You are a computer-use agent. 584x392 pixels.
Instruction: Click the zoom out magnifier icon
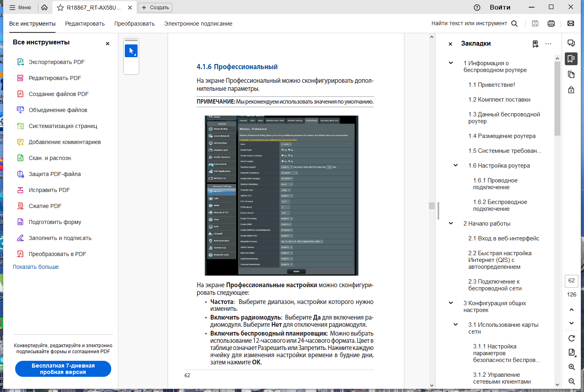coord(572,382)
